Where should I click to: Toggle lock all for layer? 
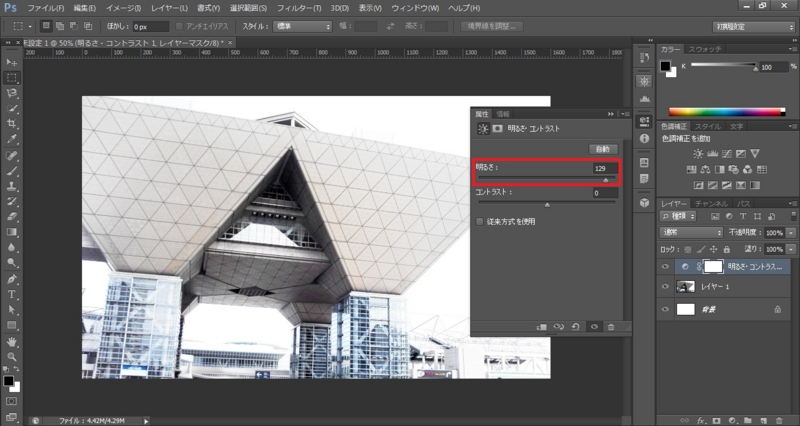(x=726, y=249)
